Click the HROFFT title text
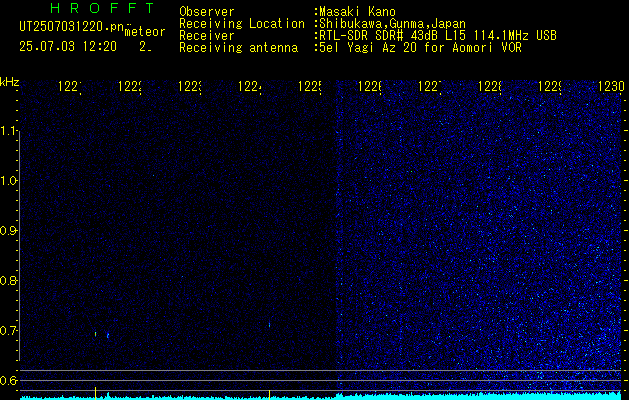The height and width of the screenshot is (400, 629). click(103, 8)
